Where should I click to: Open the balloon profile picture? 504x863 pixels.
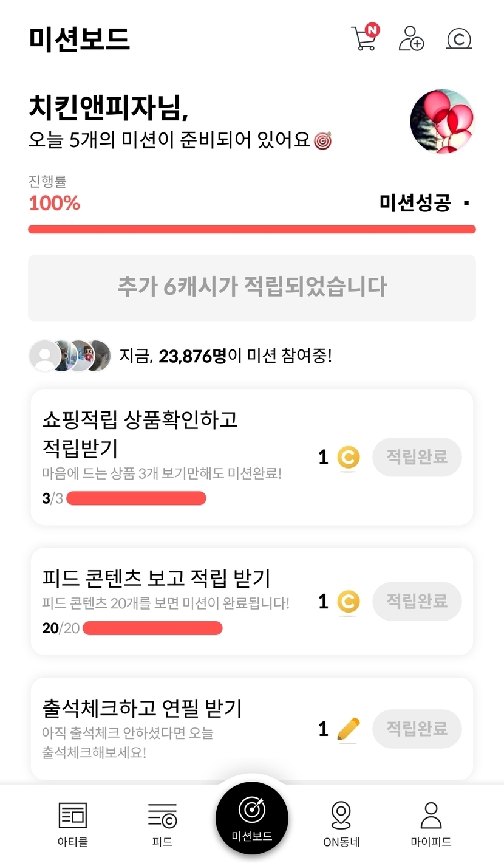441,122
